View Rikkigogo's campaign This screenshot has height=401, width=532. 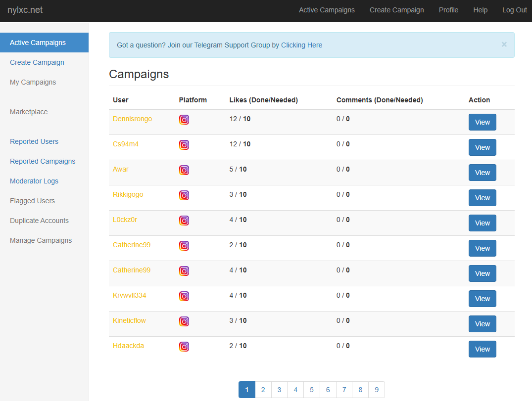click(482, 198)
